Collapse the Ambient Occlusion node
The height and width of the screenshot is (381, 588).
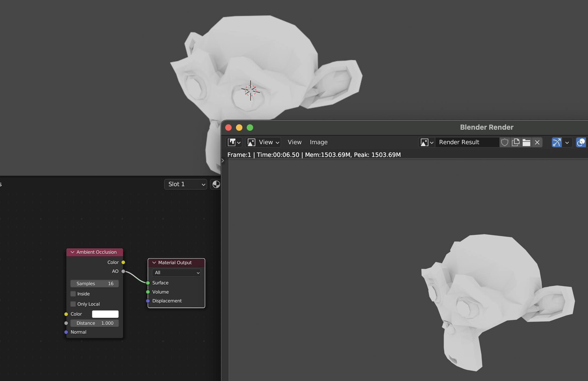pyautogui.click(x=73, y=252)
